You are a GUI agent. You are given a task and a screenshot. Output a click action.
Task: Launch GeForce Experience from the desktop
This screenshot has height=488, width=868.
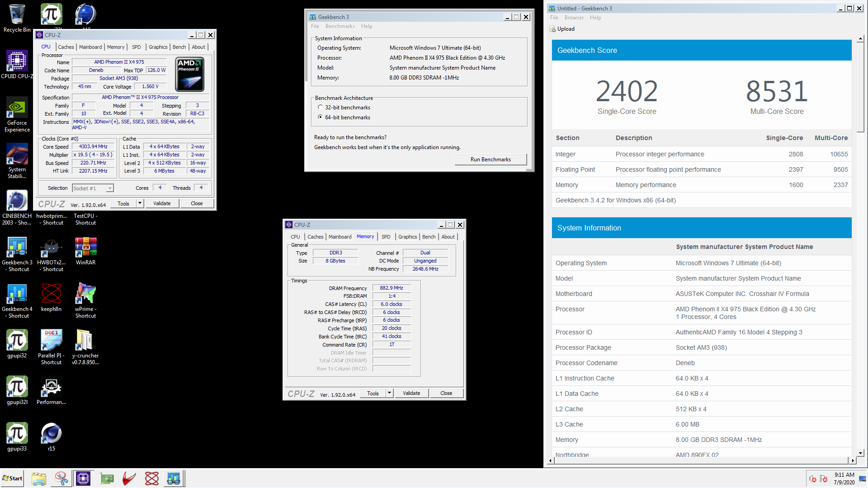[17, 115]
